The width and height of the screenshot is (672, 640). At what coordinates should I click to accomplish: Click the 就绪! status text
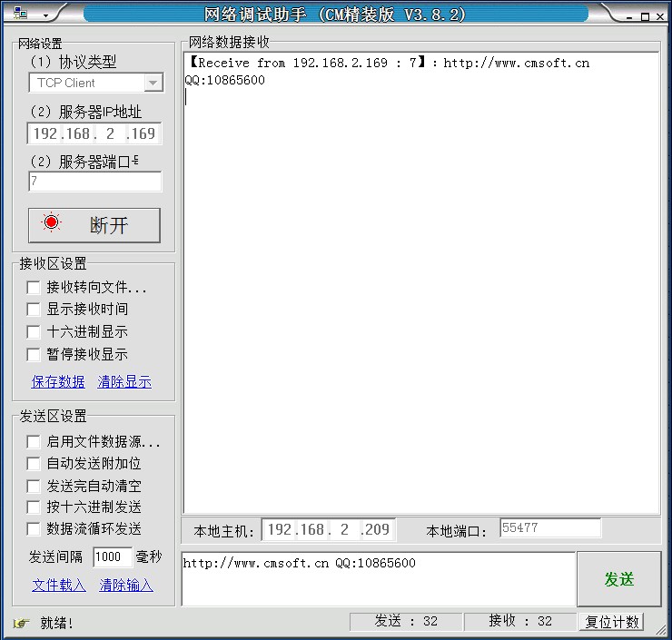(56, 623)
